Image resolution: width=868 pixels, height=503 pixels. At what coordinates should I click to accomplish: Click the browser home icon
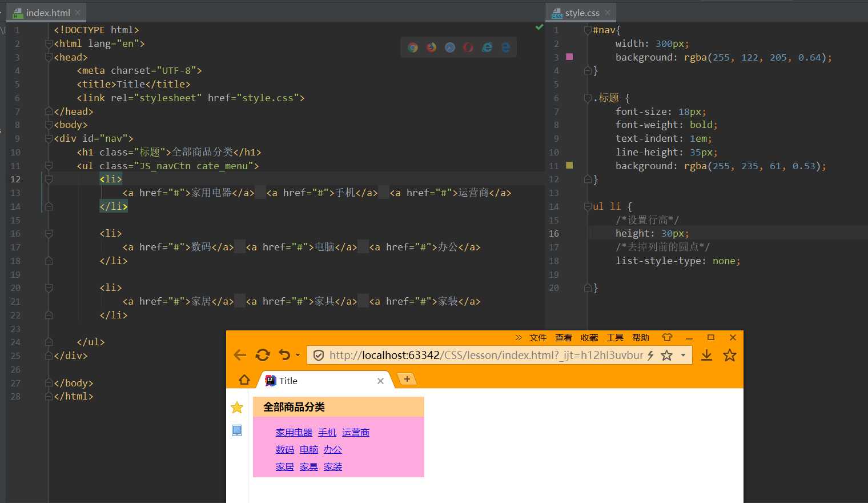coord(244,380)
